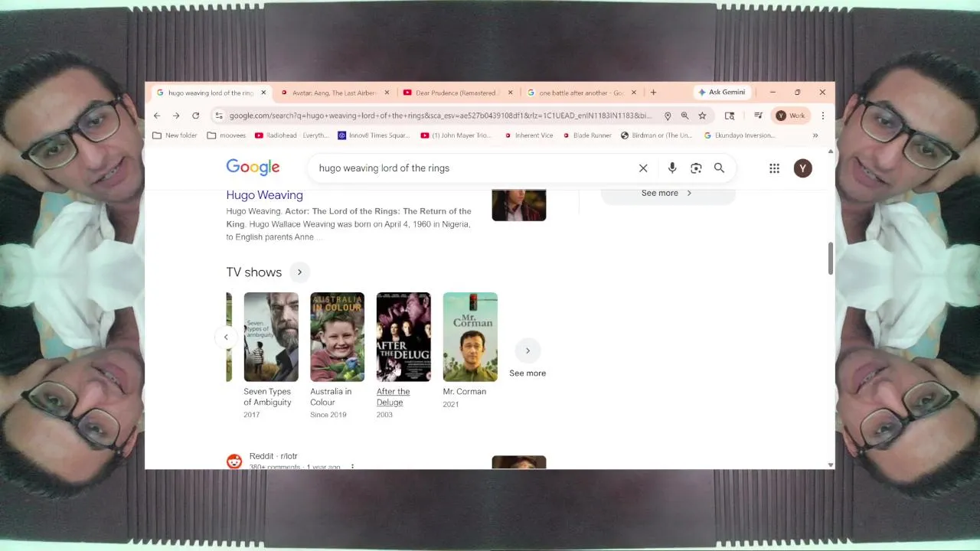Screen dimensions: 980x551
Task: Go back to the previous page
Action: (157, 116)
